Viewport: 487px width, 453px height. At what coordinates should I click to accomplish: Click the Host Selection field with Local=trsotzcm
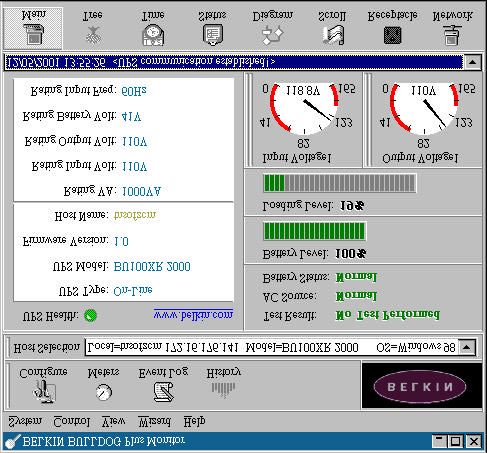pyautogui.click(x=272, y=348)
